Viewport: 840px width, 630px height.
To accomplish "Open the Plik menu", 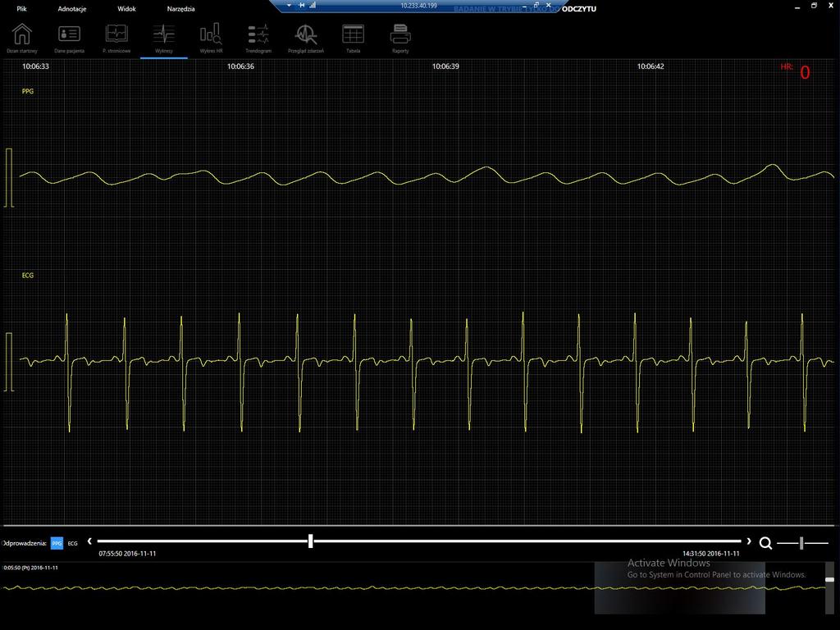I will 21,8.
